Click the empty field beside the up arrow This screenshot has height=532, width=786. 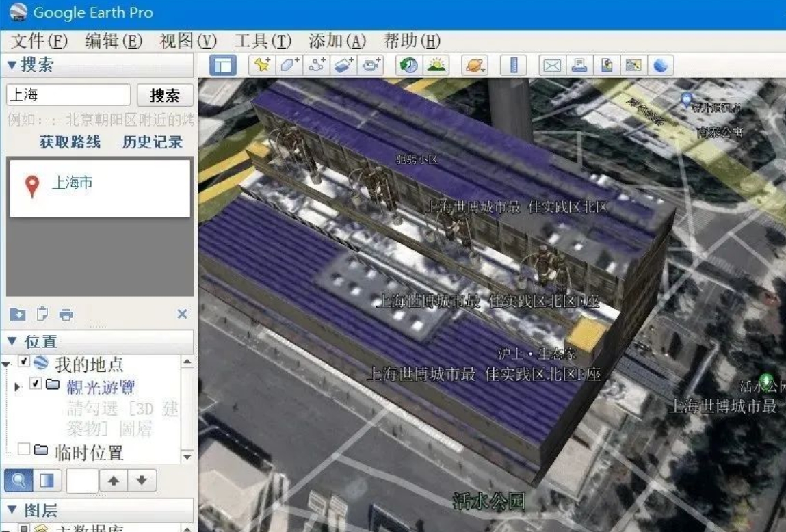point(82,481)
